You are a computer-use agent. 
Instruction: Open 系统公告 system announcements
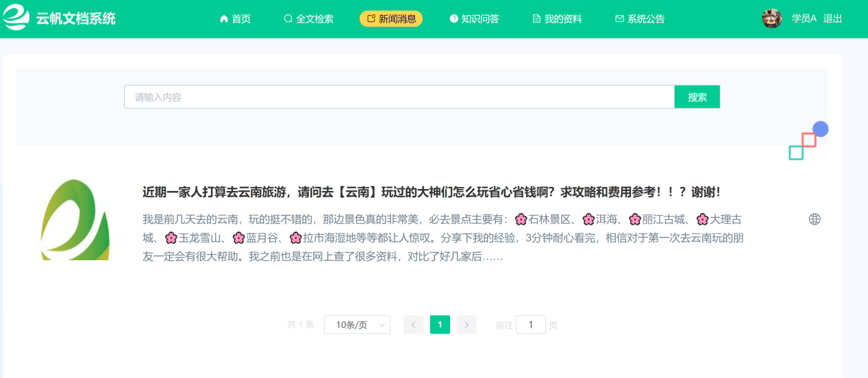point(640,19)
